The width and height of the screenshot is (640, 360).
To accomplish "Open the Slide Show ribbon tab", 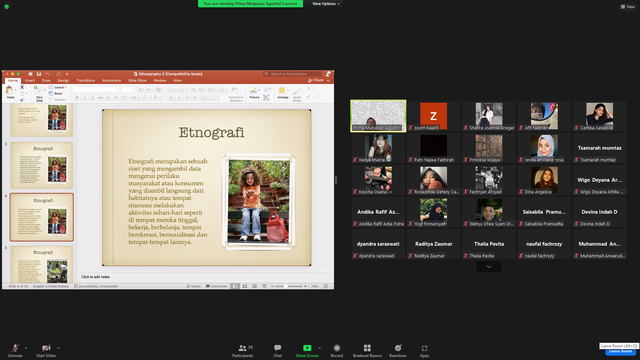I will 138,80.
